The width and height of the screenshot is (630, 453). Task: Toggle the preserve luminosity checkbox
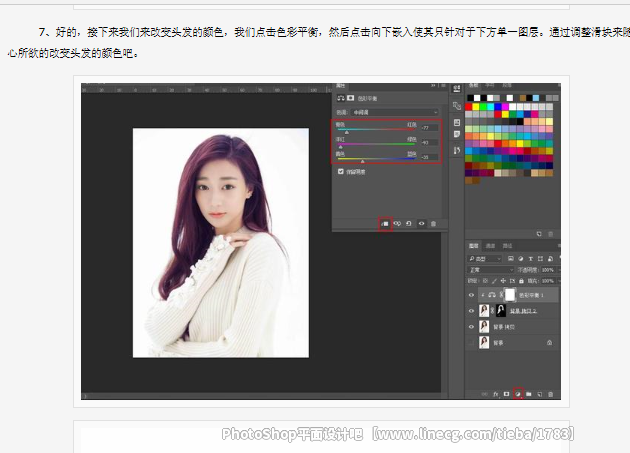click(341, 172)
